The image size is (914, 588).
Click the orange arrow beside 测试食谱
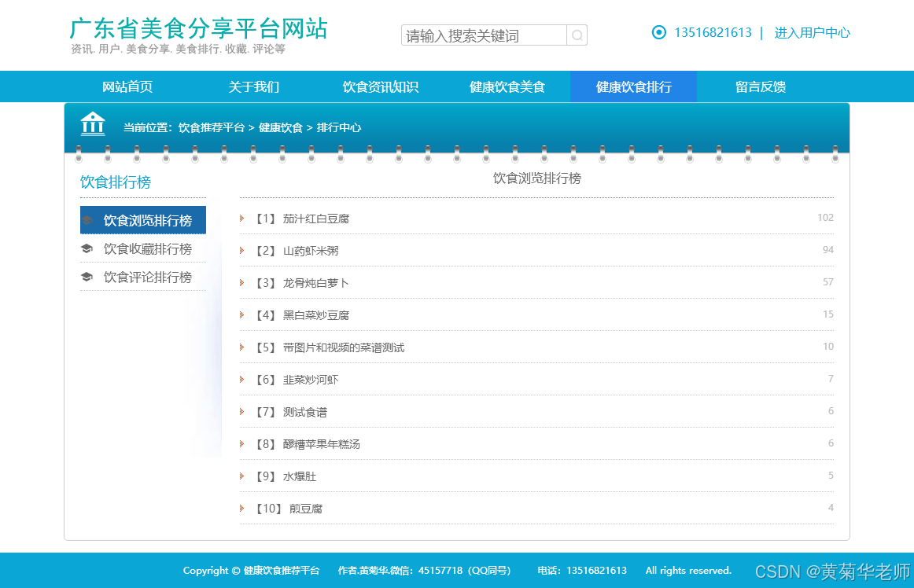242,411
